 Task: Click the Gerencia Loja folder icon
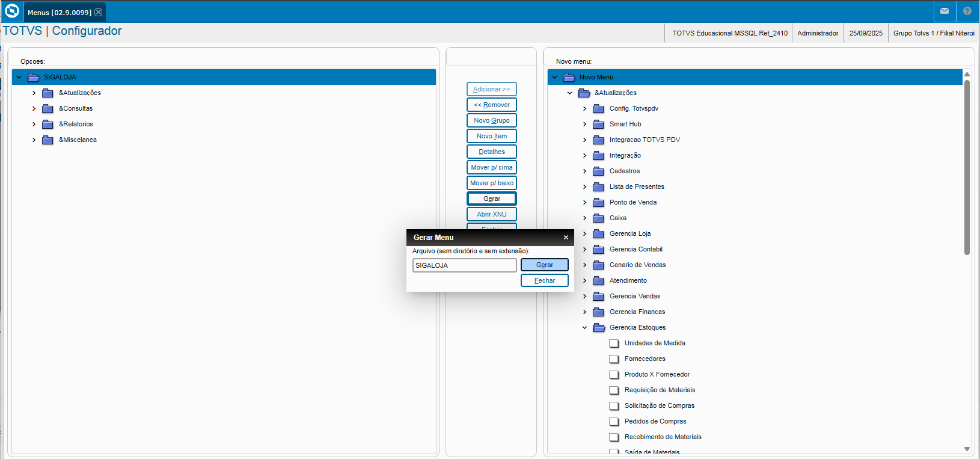click(x=598, y=233)
